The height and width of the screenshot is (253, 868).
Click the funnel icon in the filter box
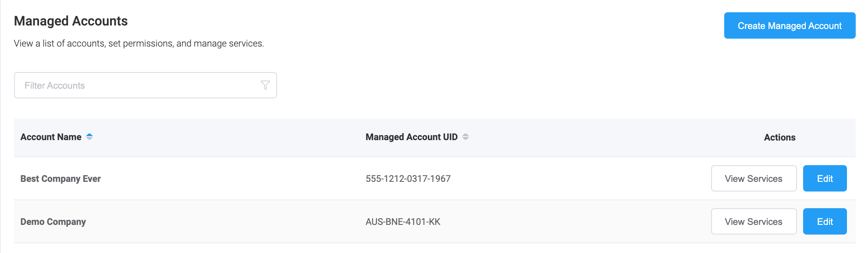[x=265, y=85]
